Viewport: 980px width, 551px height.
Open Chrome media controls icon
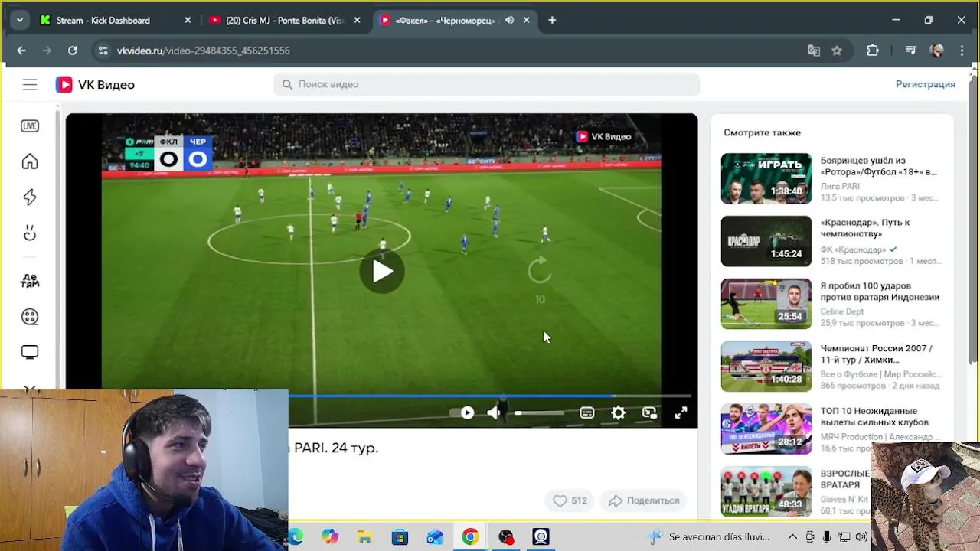(910, 51)
